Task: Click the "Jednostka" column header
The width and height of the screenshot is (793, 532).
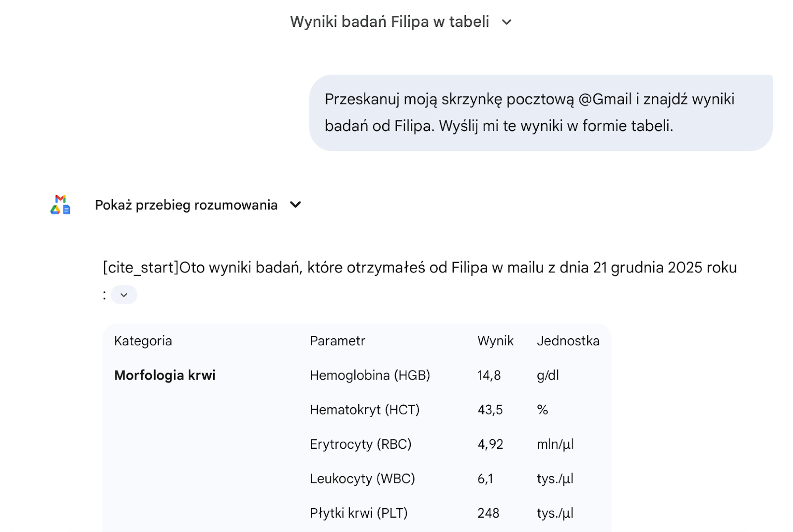Action: [x=568, y=341]
